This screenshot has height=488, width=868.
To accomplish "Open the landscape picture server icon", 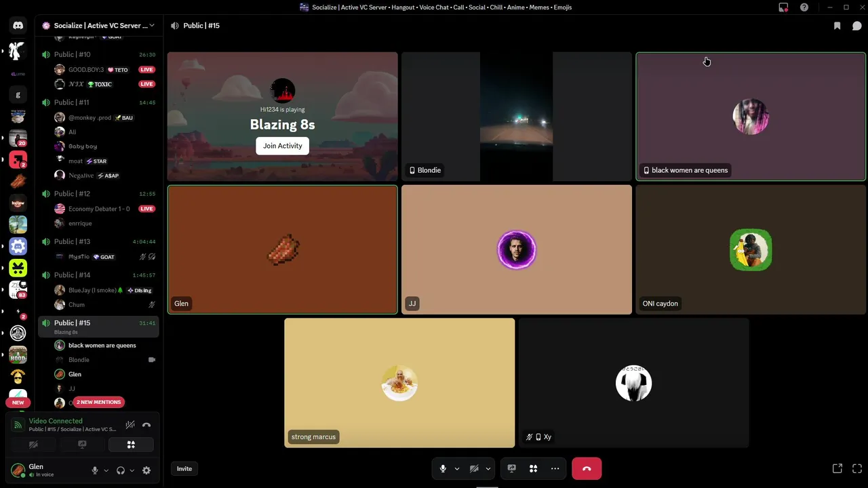I will [18, 224].
